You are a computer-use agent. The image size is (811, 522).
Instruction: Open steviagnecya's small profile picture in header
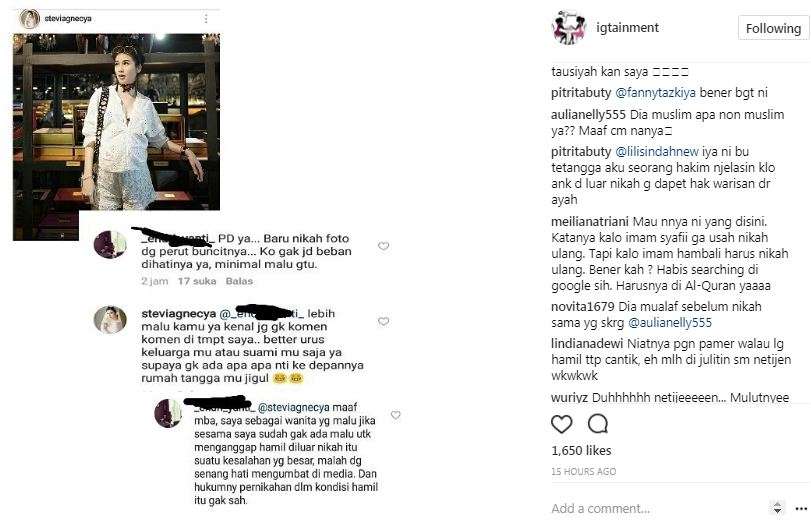pos(29,19)
